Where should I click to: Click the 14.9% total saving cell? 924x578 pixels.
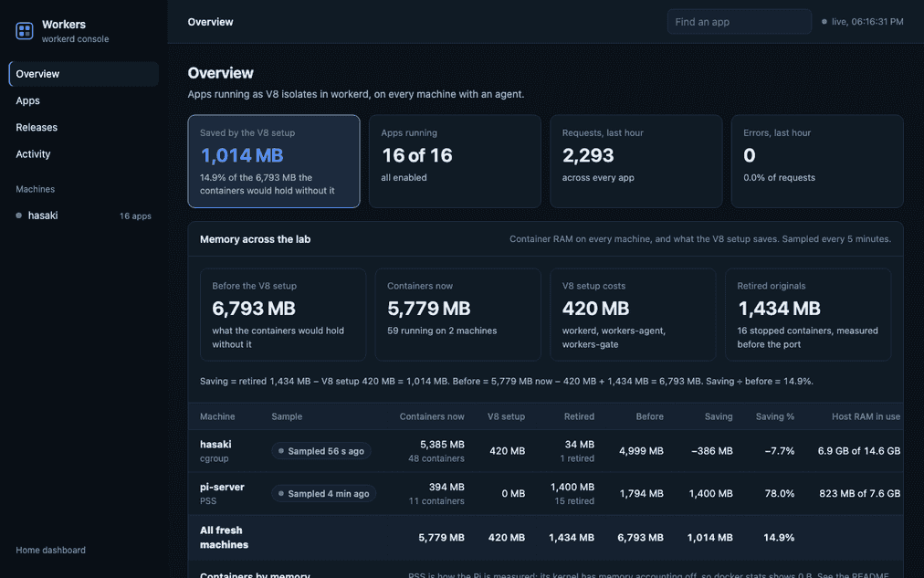pyautogui.click(x=779, y=537)
